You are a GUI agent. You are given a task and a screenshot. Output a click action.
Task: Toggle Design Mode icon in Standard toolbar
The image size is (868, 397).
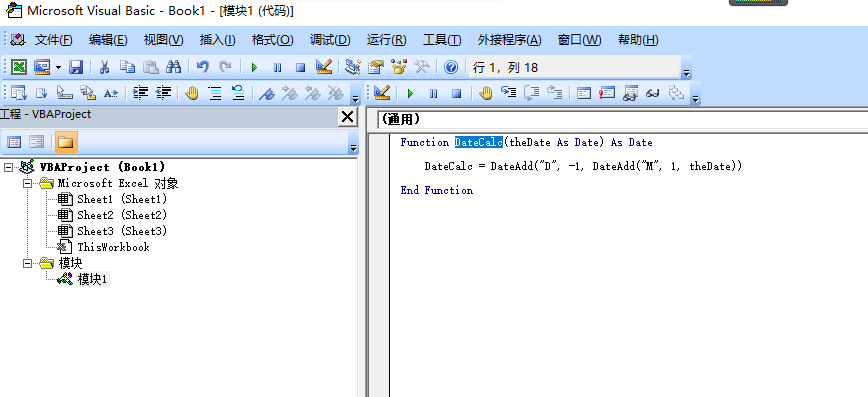coord(324,67)
